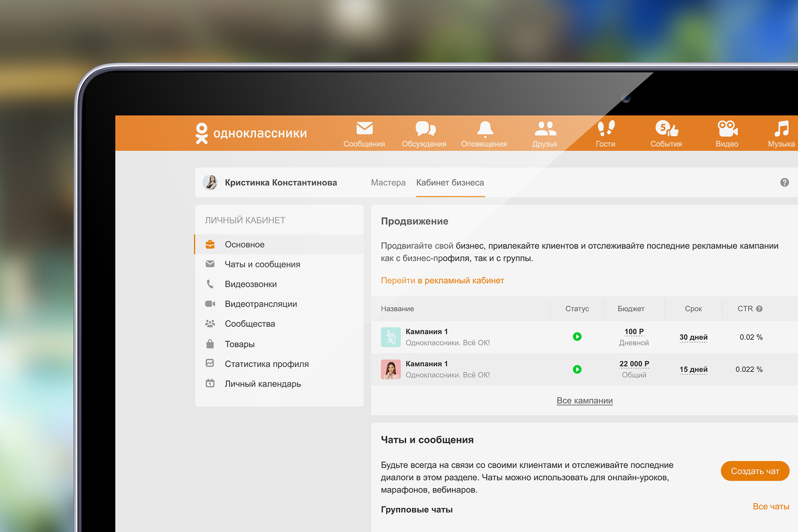Screen dimensions: 798x532
Task: Open События icon with badge 5
Action: [666, 129]
